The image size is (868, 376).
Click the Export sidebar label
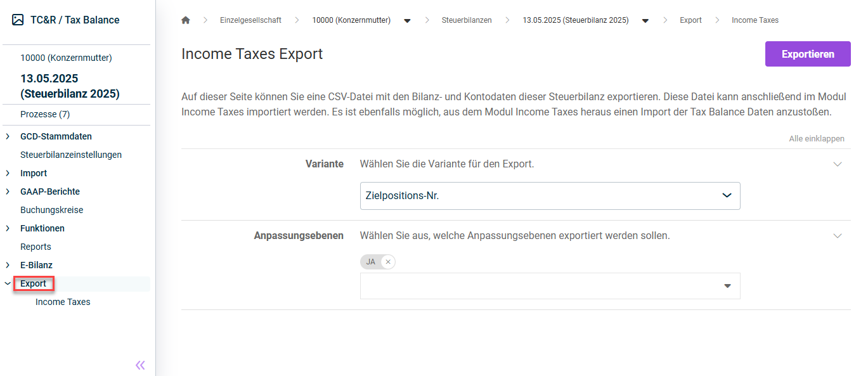(x=34, y=283)
